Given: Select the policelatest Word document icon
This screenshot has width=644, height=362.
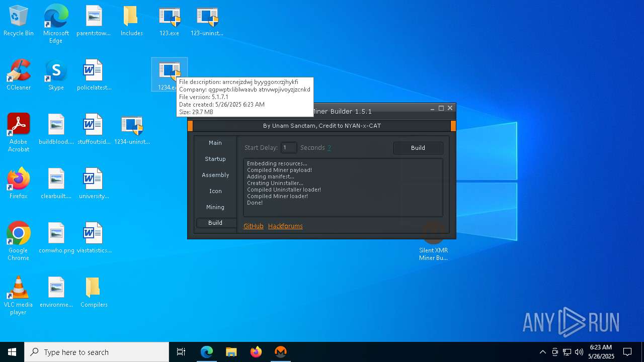Looking at the screenshot, I should pyautogui.click(x=94, y=75).
